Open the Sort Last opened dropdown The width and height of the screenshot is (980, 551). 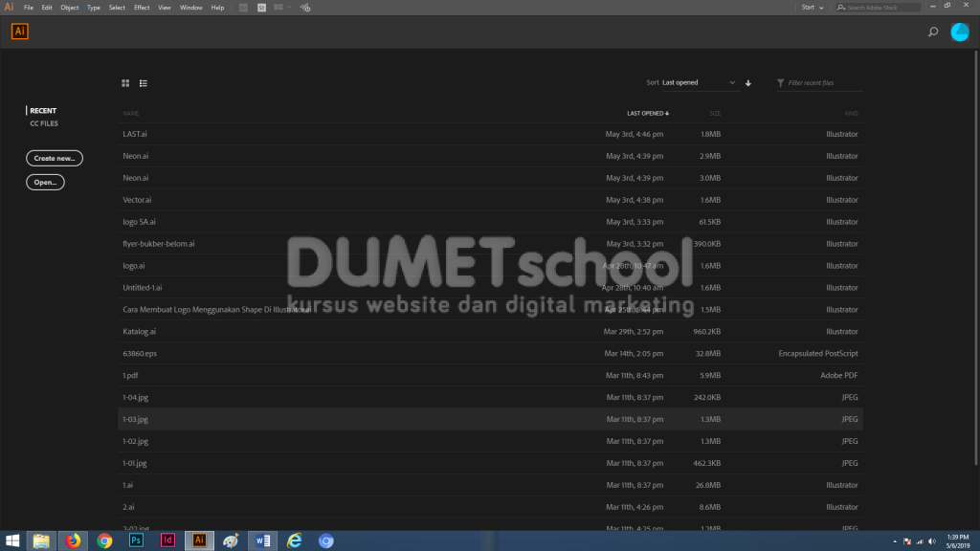click(x=699, y=82)
